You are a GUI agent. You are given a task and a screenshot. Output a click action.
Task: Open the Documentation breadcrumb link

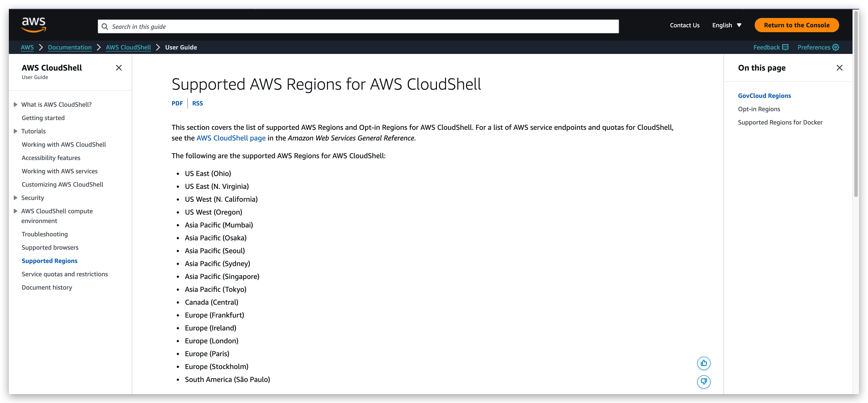[70, 47]
